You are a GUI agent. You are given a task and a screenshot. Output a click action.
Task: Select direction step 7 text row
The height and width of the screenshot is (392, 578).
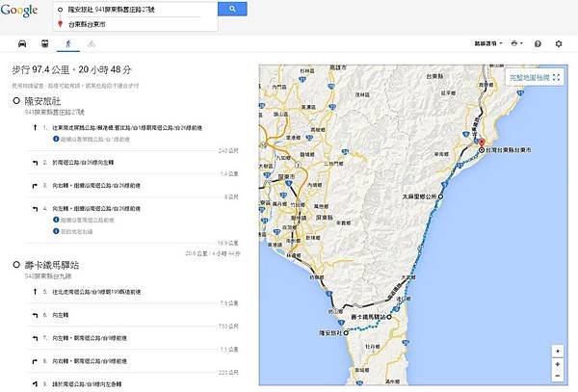pos(90,338)
